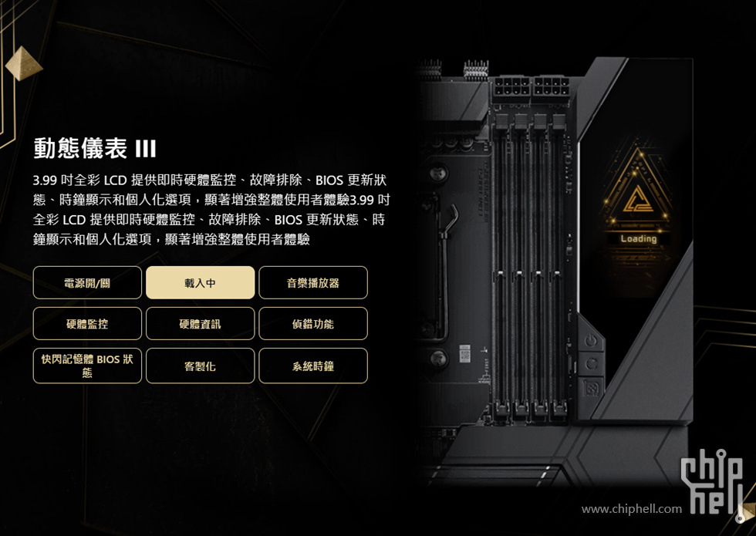Switch to 硬體監控 view
This screenshot has height=536, width=756.
(x=87, y=323)
